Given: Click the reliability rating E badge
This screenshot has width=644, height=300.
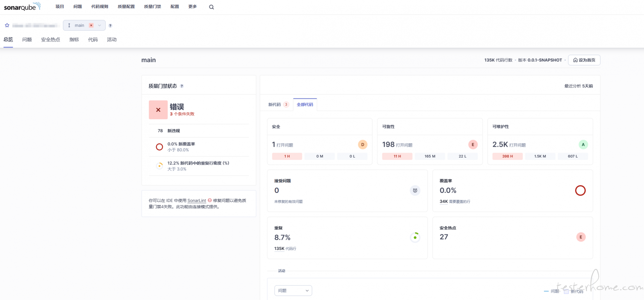Looking at the screenshot, I should (473, 144).
